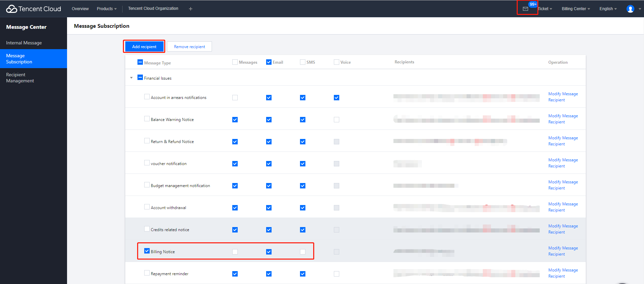This screenshot has width=644, height=284.
Task: Enable the Voice column header checkbox
Action: click(x=337, y=62)
